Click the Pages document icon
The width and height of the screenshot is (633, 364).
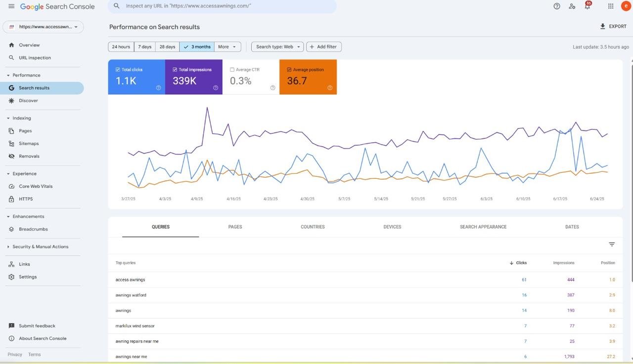(x=11, y=131)
